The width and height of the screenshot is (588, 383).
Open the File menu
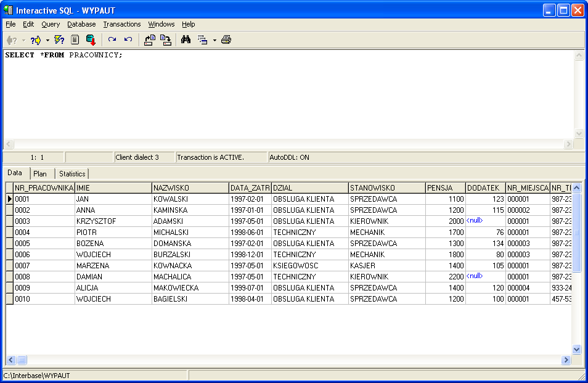(10, 24)
